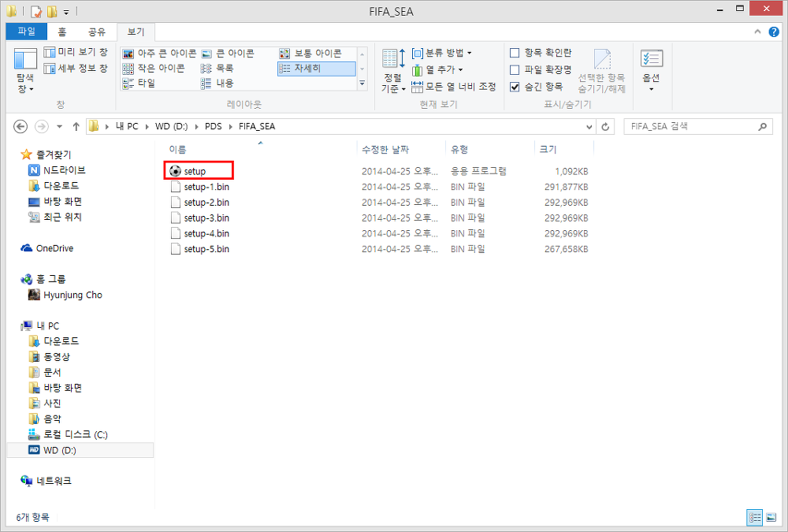The height and width of the screenshot is (532, 788).
Task: Select 아주 큰 아이콘 layout
Action: pos(160,54)
